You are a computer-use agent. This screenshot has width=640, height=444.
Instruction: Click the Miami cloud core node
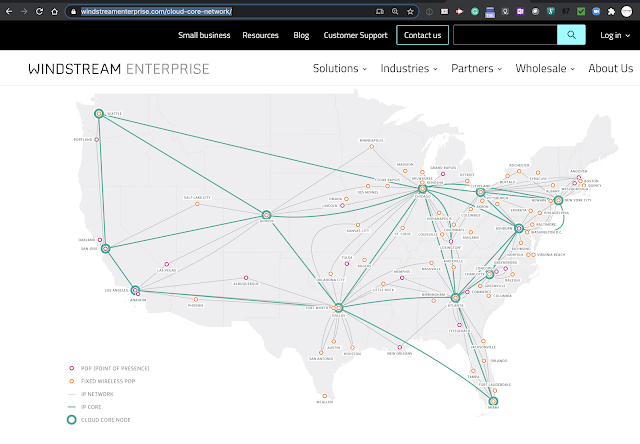[493, 401]
